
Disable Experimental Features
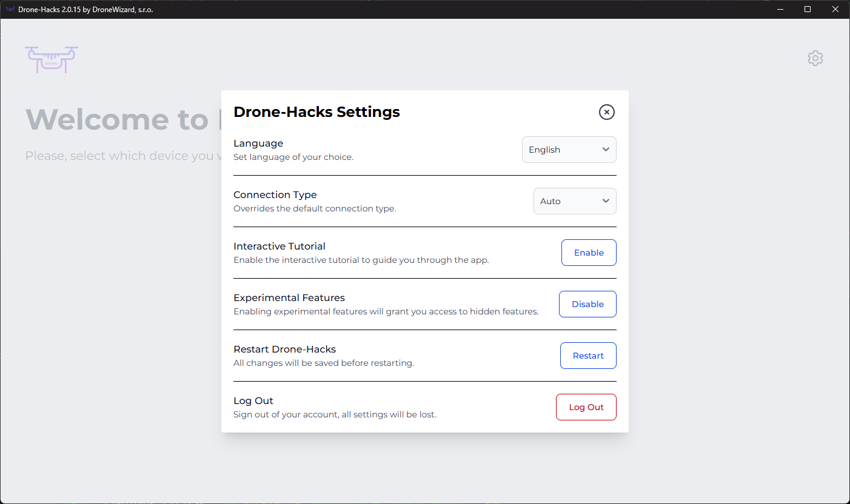(x=587, y=304)
